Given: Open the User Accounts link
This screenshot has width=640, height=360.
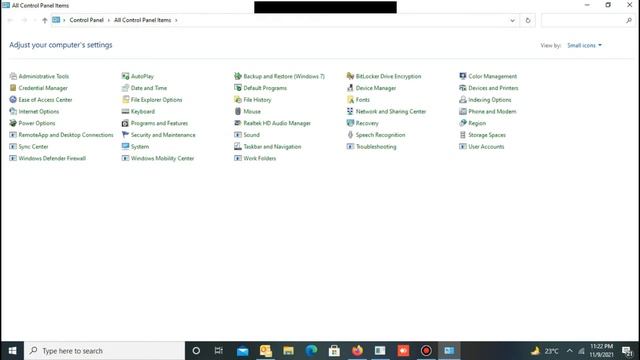Looking at the screenshot, I should [486, 147].
